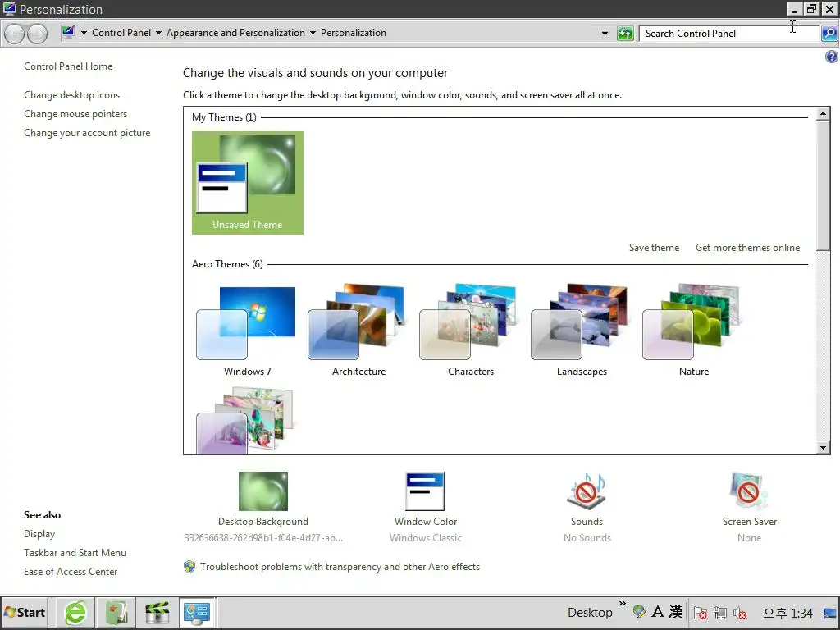The height and width of the screenshot is (630, 840).
Task: Open address bar history dropdown
Action: 605,33
